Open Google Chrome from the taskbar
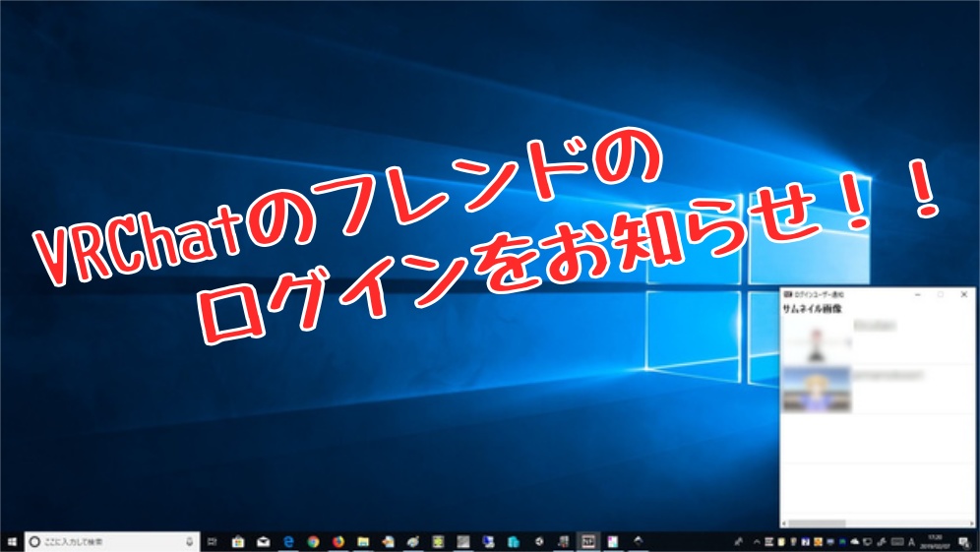980x552 pixels. coord(313,541)
